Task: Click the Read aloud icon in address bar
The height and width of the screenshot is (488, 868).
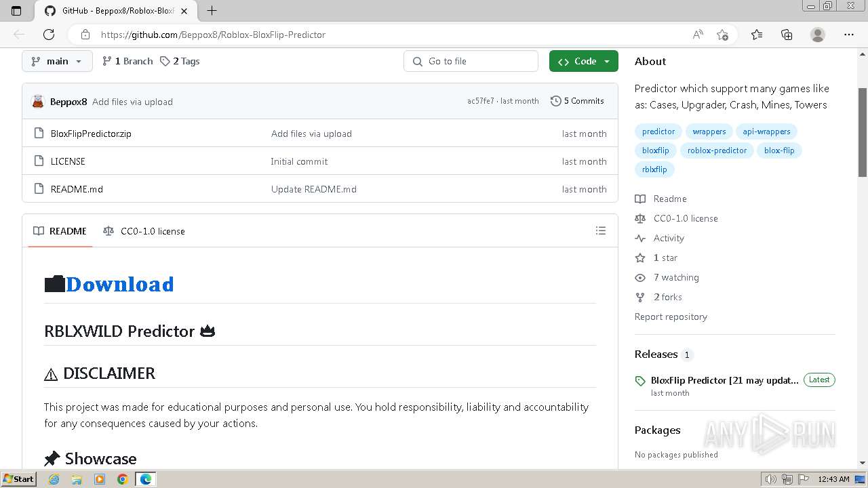Action: point(698,35)
